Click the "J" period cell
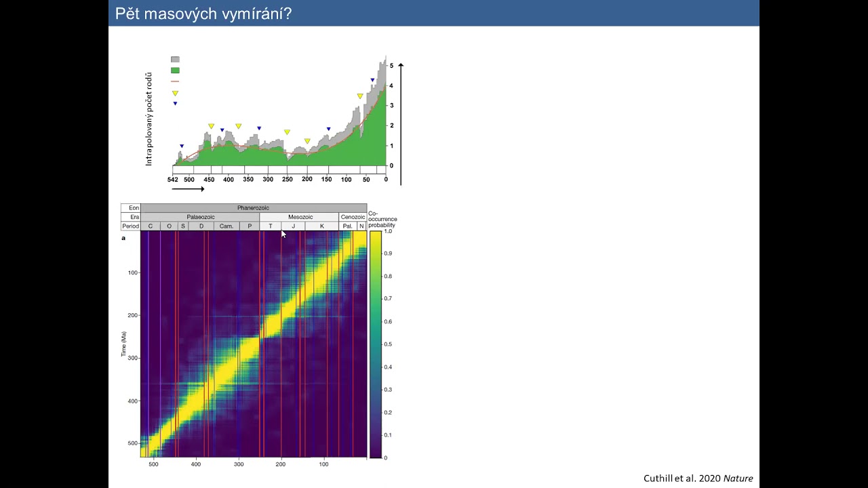 (x=294, y=226)
